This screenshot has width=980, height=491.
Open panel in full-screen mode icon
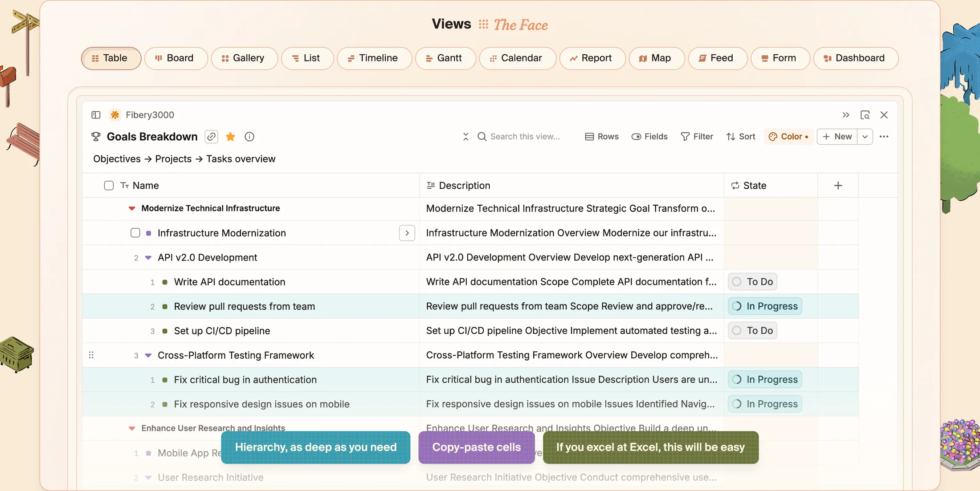point(865,115)
